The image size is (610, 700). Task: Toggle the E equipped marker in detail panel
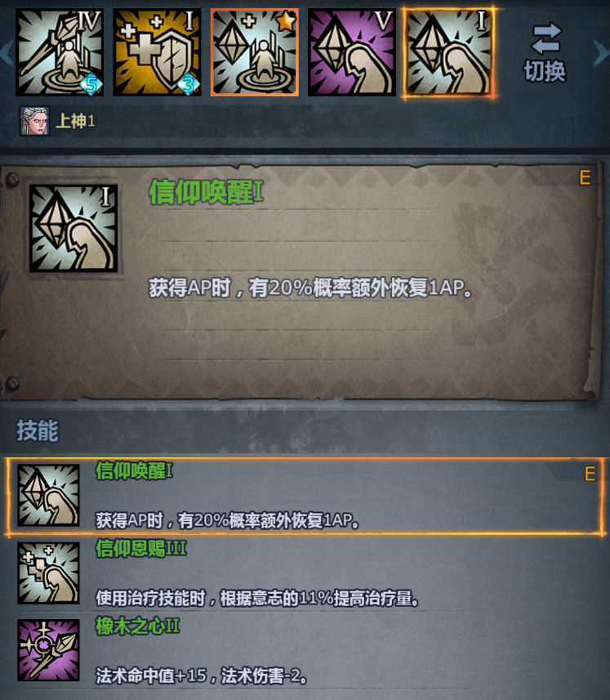(x=585, y=178)
